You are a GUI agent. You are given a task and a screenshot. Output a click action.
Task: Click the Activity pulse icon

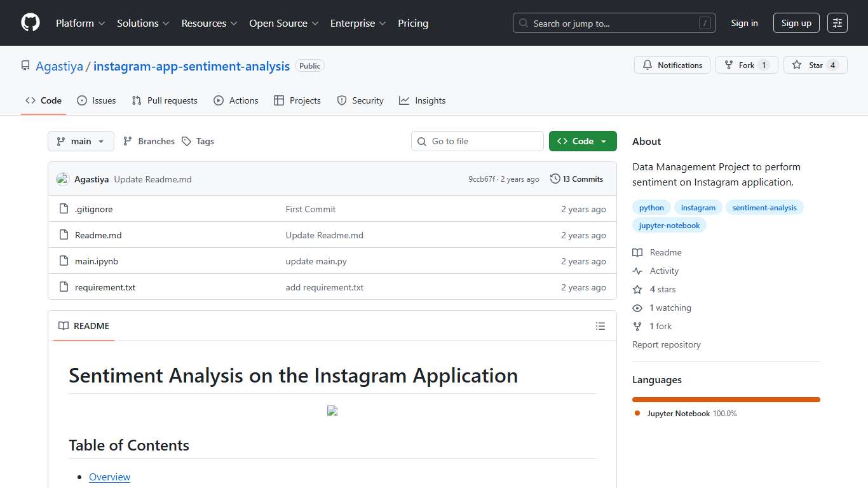(x=637, y=271)
